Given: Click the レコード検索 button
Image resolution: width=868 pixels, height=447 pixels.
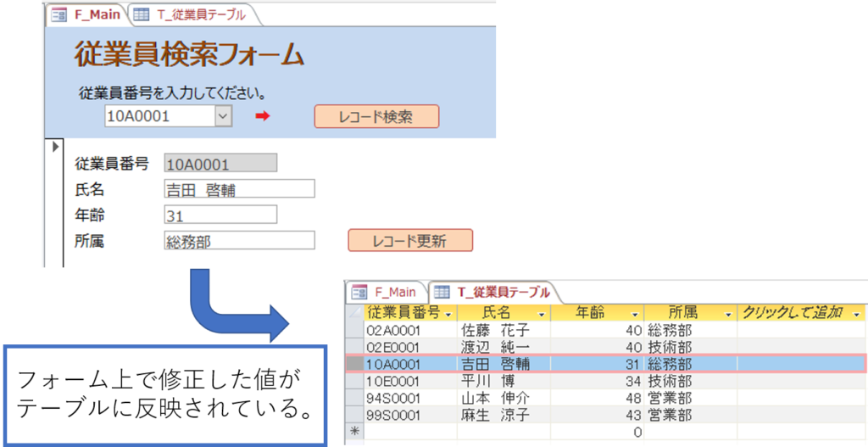Looking at the screenshot, I should [376, 116].
